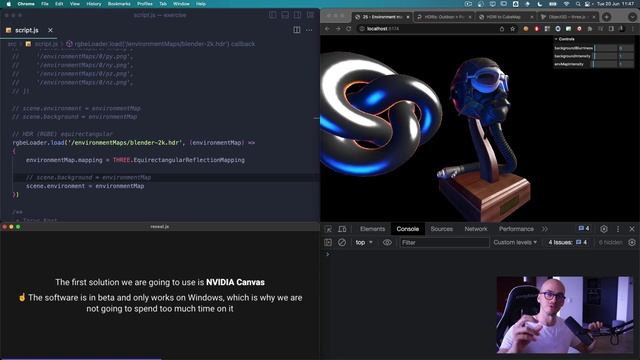Click the backgroundBlurriness value field
This screenshot has width=640, height=360.
tap(626, 48)
